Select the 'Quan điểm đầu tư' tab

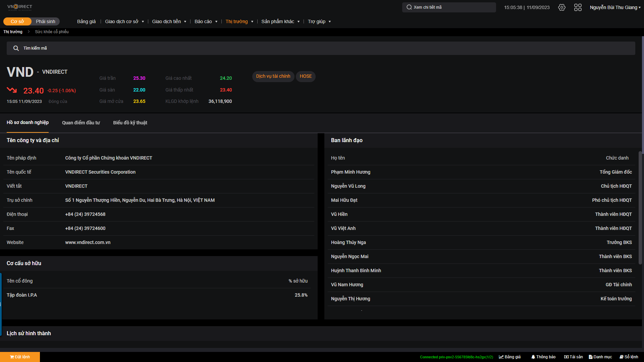(81, 123)
